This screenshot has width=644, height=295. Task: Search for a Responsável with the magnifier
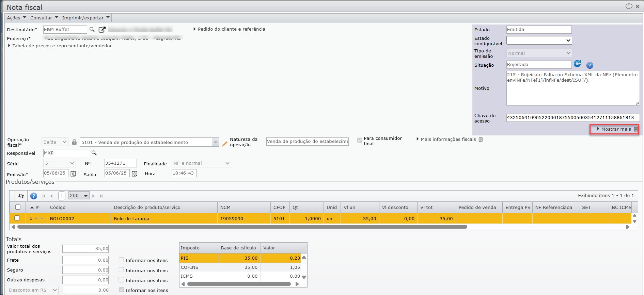94,153
